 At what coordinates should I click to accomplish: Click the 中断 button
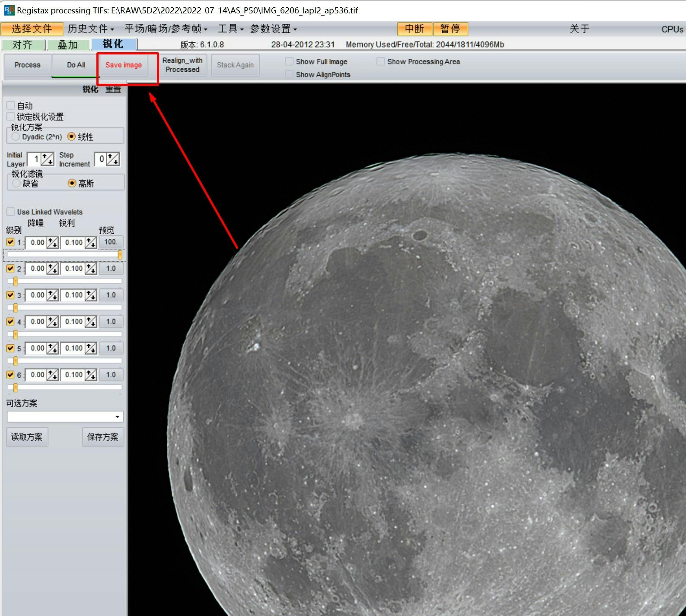(x=415, y=29)
